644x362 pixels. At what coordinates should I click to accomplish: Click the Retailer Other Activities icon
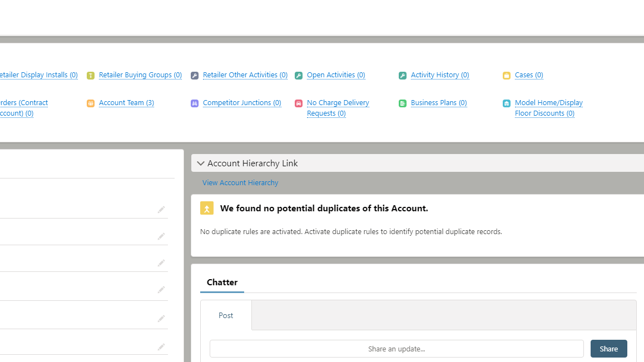pyautogui.click(x=195, y=76)
